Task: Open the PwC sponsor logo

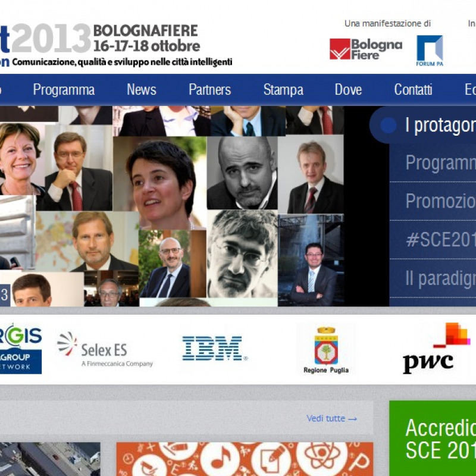Action: point(436,348)
